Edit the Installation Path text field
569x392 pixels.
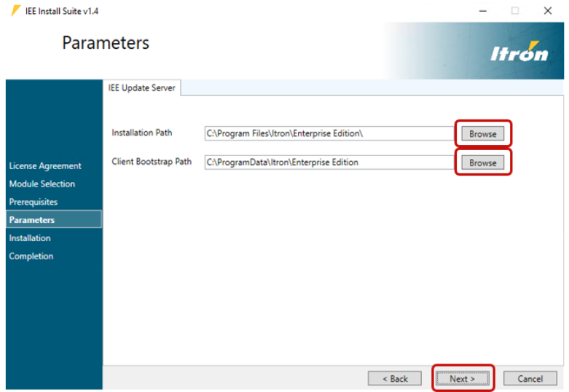coord(330,133)
